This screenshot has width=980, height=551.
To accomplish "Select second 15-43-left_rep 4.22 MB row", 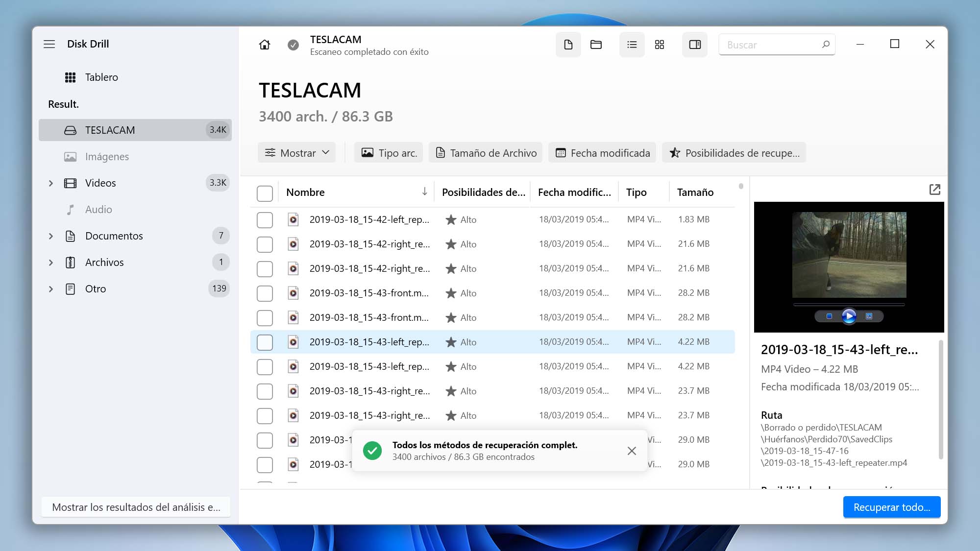I will [492, 366].
